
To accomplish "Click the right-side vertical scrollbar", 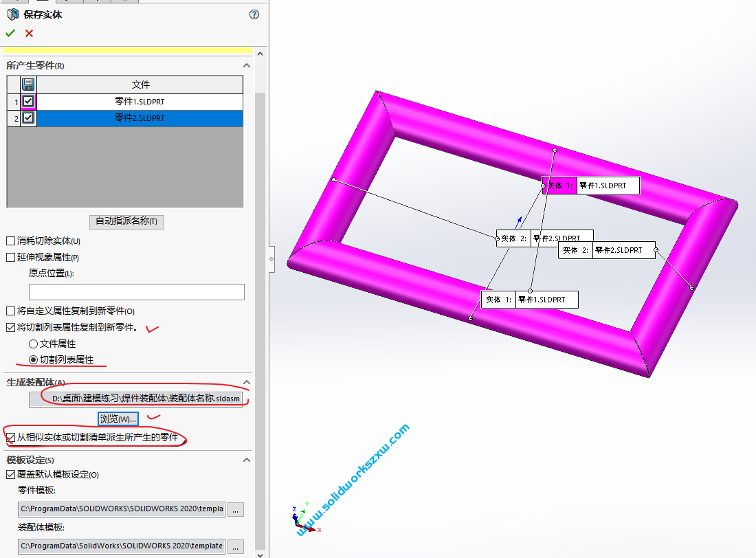I will 260,275.
